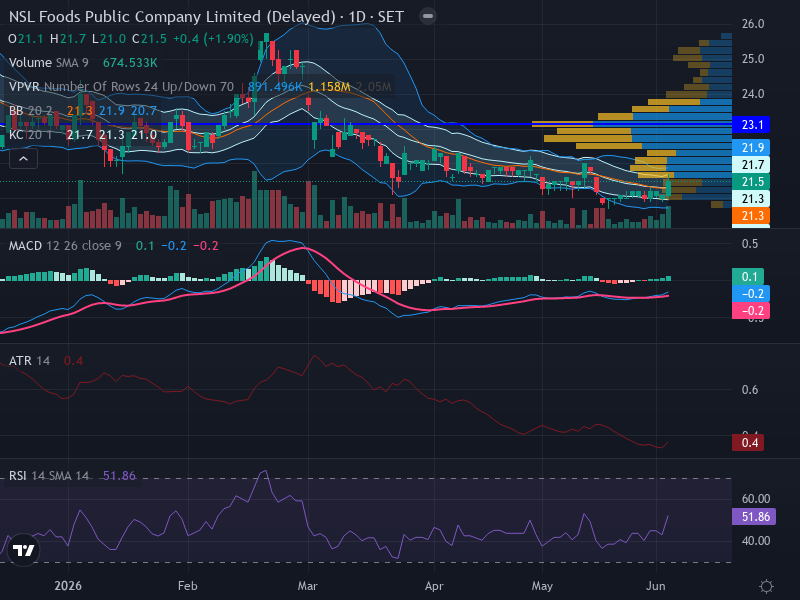Image resolution: width=800 pixels, height=600 pixels.
Task: Click the 21.9 upper Bollinger price label
Action: (x=751, y=148)
